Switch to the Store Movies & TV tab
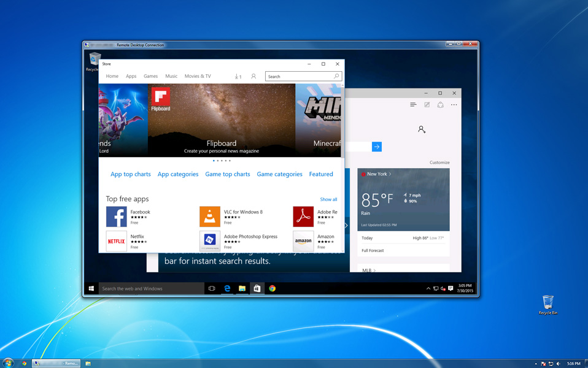Viewport: 588px width, 368px height. point(198,76)
